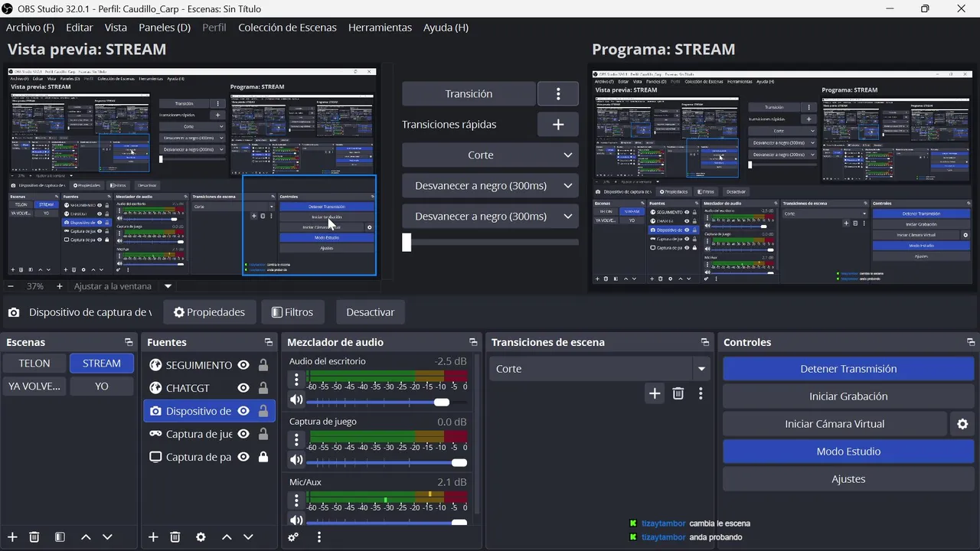Undock the Fuentes panel
Screen dimensions: 980x551
pyautogui.click(x=269, y=342)
